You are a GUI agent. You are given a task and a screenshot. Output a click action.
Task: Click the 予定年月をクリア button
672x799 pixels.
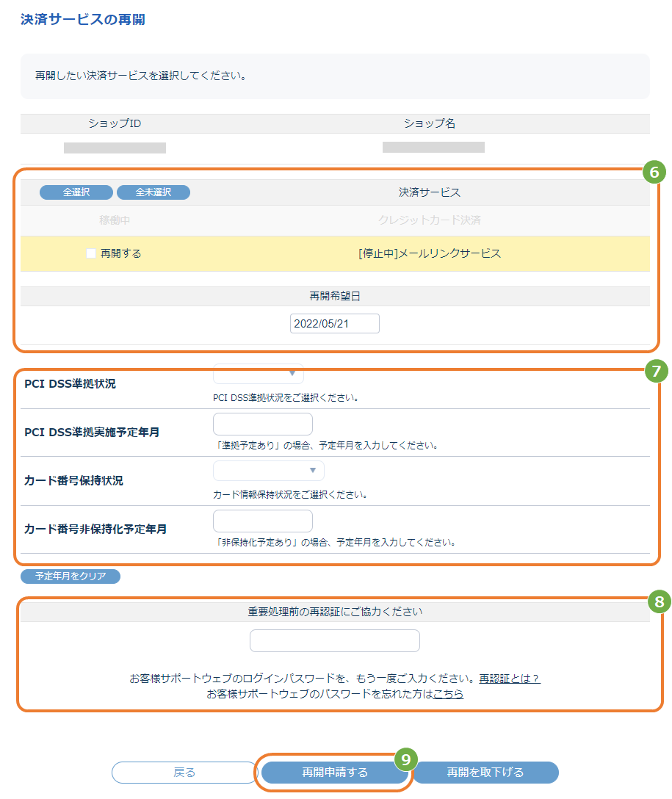[x=71, y=576]
